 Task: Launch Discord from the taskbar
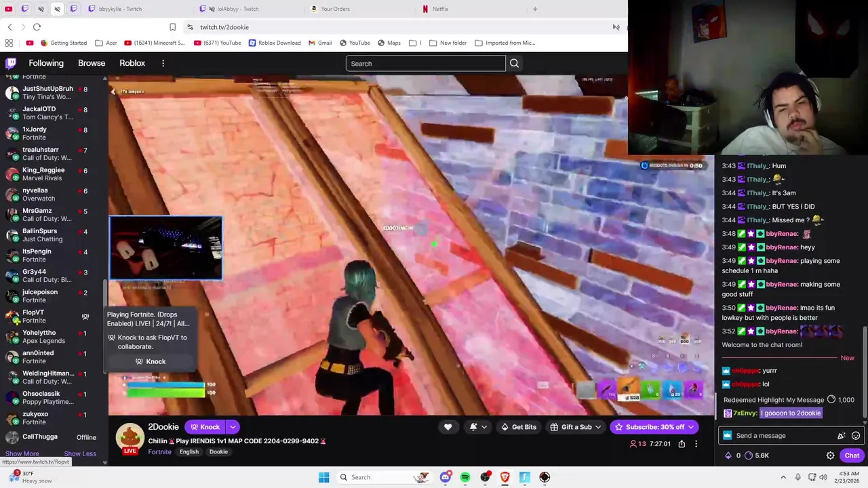pos(445,477)
